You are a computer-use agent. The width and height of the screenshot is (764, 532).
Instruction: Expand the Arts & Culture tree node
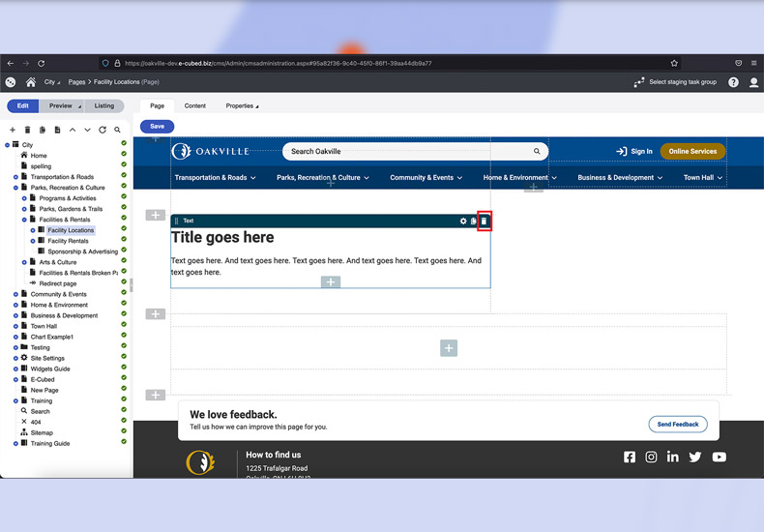tap(24, 262)
